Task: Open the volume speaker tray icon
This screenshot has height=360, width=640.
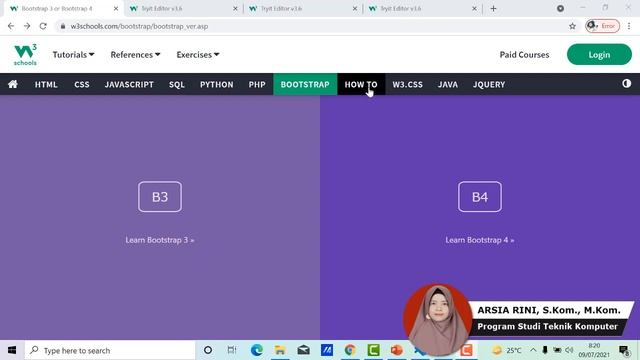Action: click(569, 350)
